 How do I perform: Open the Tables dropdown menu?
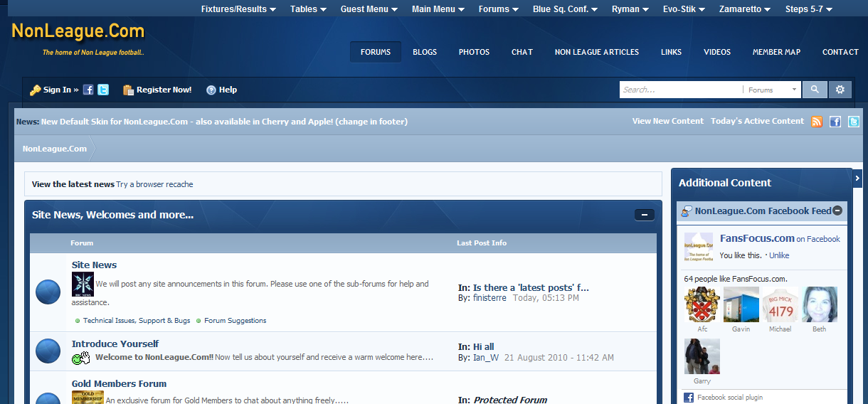[x=308, y=9]
